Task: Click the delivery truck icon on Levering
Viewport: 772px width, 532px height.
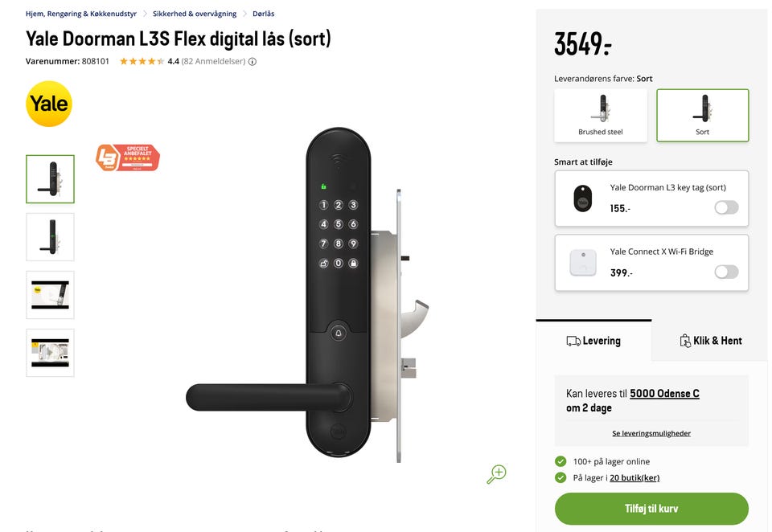Action: [x=573, y=341]
